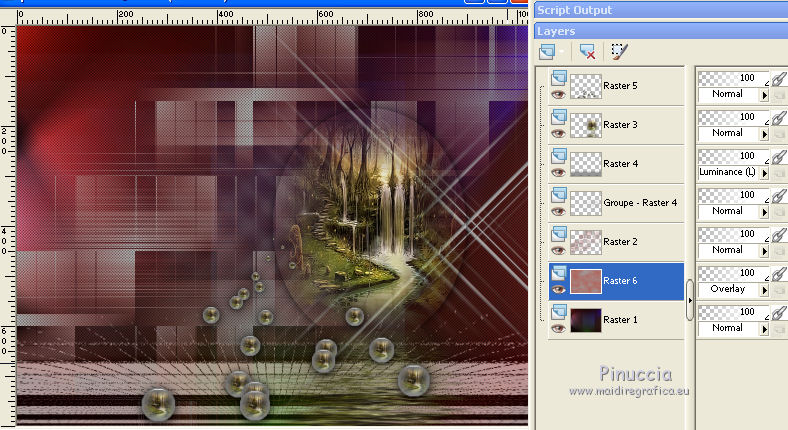Select the Raster 5 layer thumbnail
Image resolution: width=788 pixels, height=430 pixels.
(586, 86)
